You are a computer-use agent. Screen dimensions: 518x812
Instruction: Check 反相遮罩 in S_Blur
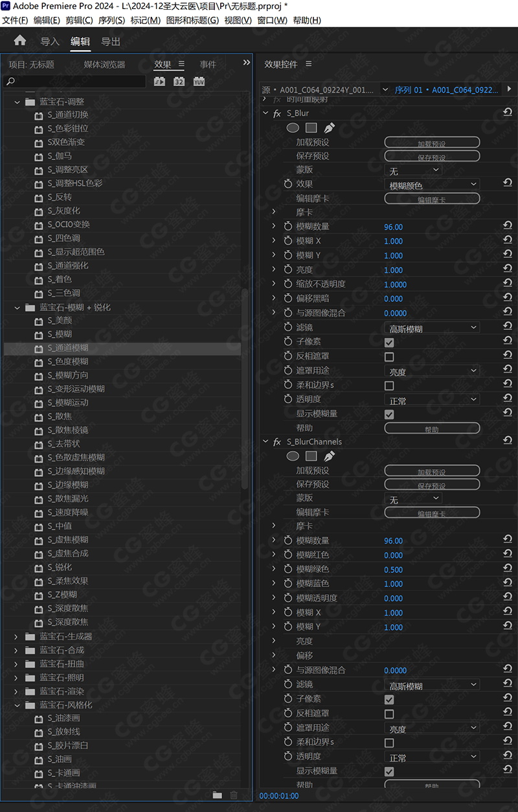click(x=389, y=356)
